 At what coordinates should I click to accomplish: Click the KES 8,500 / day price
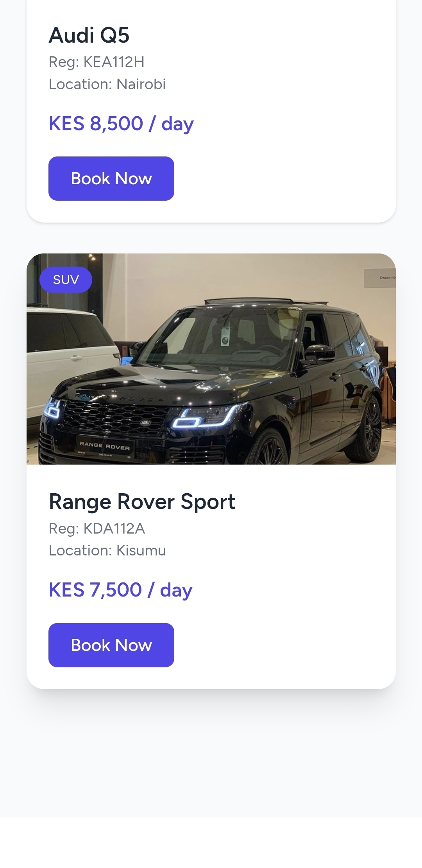coord(121,124)
